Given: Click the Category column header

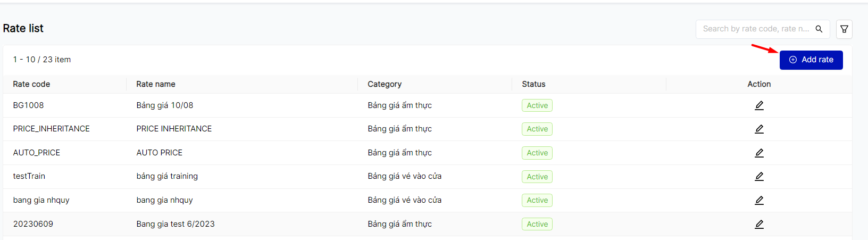Looking at the screenshot, I should coord(385,84).
